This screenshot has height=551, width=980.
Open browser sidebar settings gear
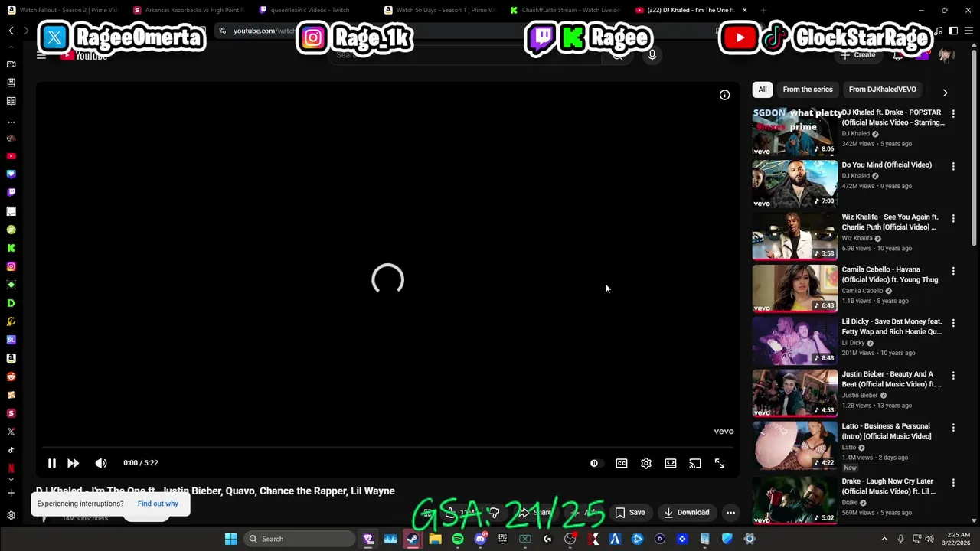[11, 516]
